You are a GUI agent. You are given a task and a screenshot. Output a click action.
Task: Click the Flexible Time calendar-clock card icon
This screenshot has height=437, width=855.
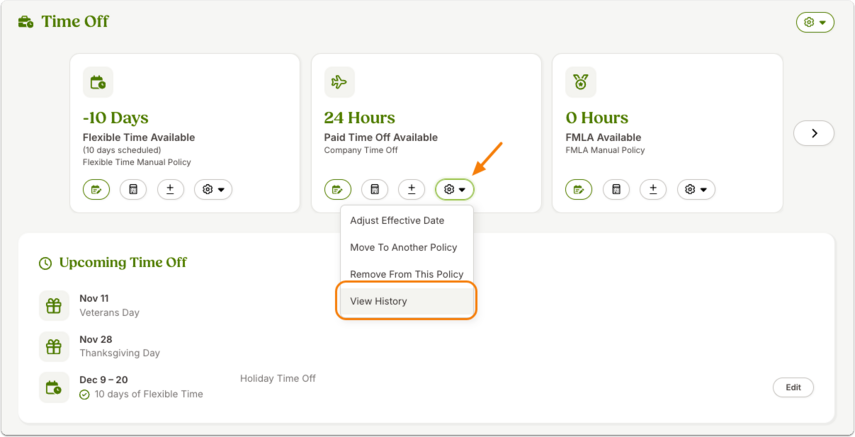point(98,82)
